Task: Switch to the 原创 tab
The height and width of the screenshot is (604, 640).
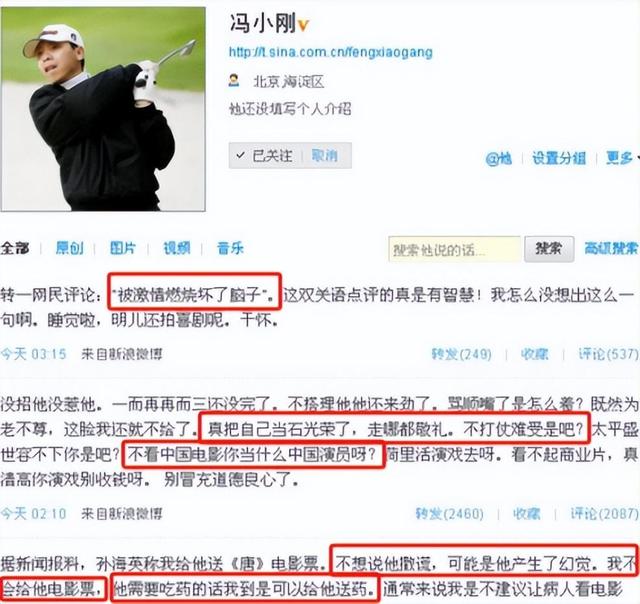Action: pos(69,248)
